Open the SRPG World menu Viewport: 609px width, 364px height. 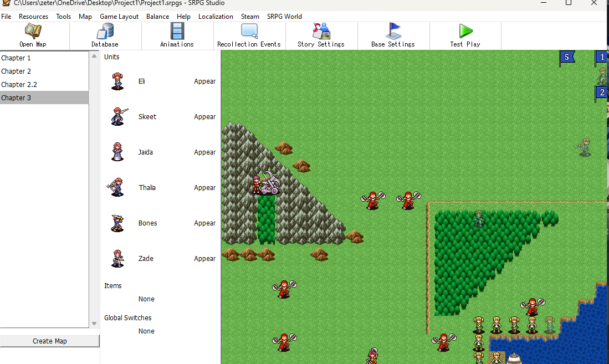[284, 16]
